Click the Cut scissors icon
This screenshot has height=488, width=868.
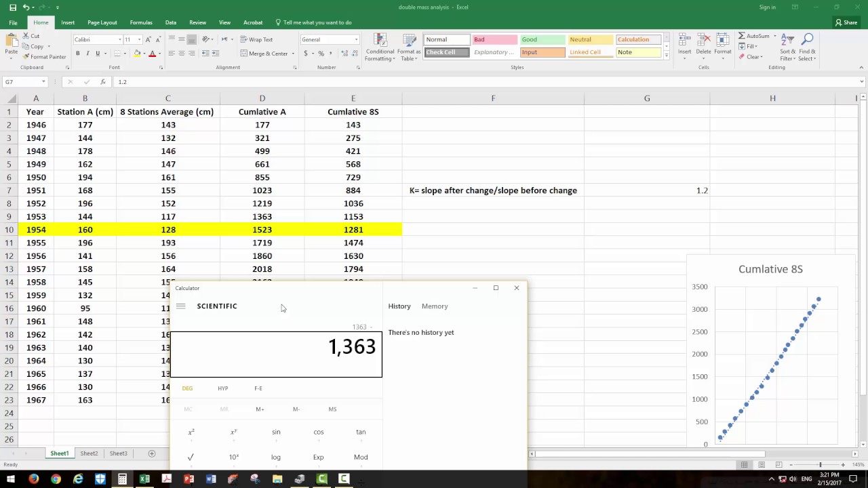point(26,36)
